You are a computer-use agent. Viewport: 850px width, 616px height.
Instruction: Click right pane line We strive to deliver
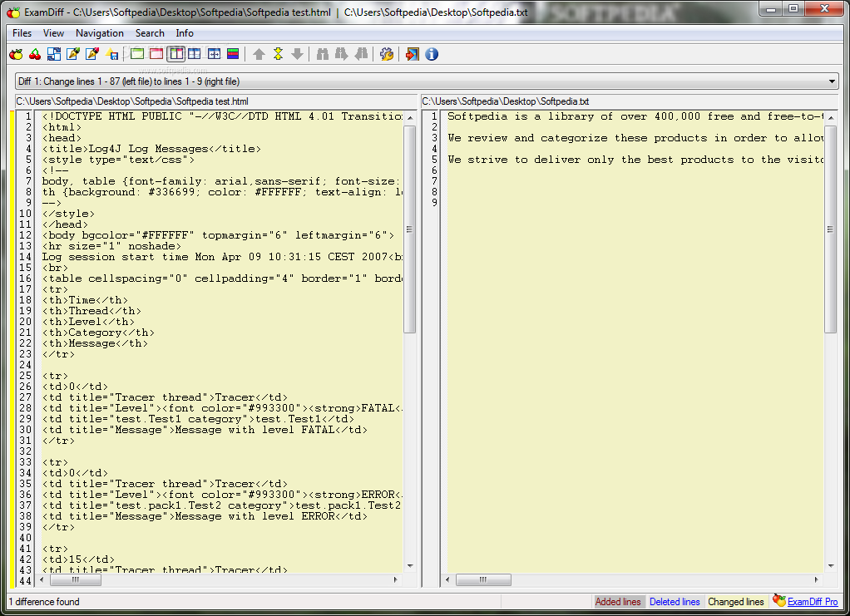(635, 160)
